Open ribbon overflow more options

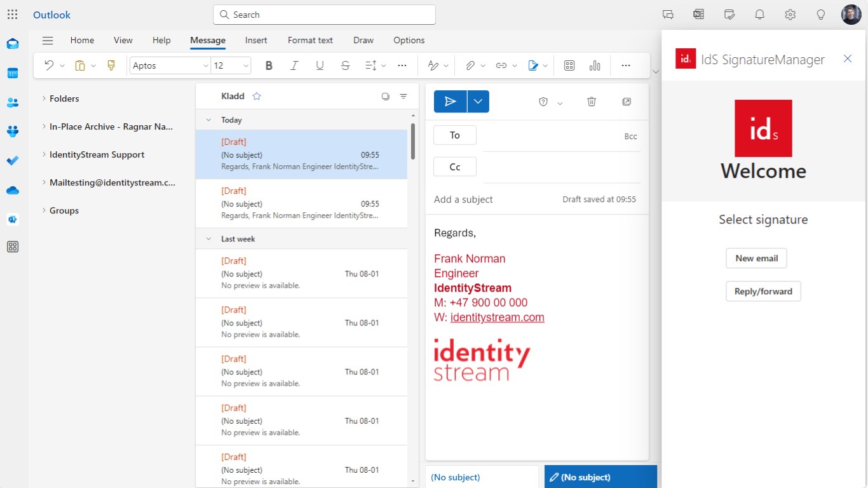point(626,65)
